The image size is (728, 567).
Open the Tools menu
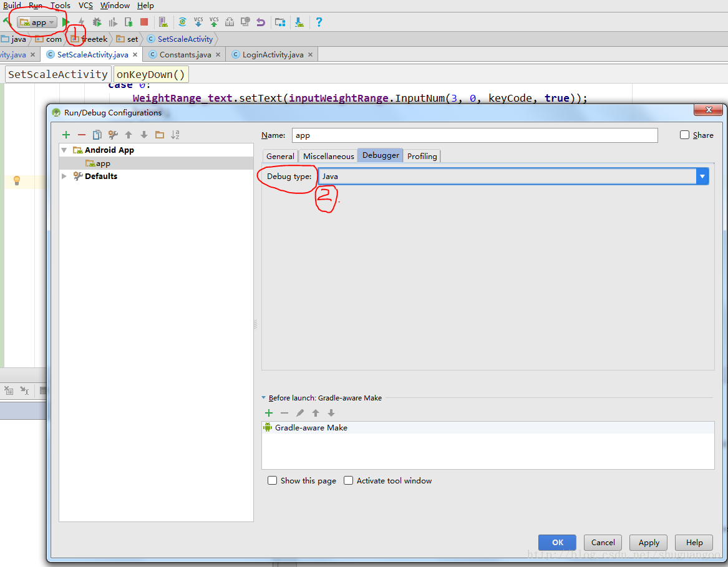tap(61, 6)
